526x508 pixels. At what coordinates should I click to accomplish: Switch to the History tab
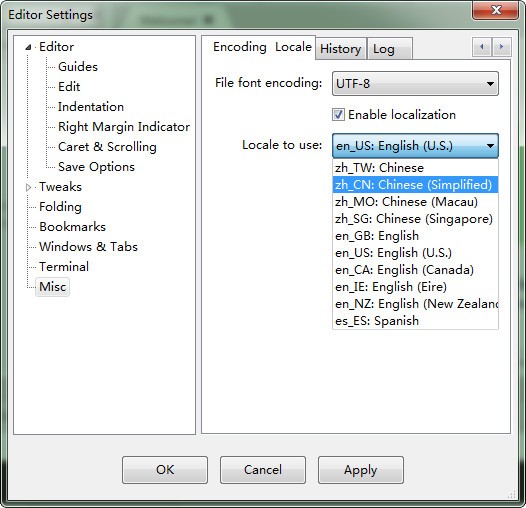[x=340, y=49]
